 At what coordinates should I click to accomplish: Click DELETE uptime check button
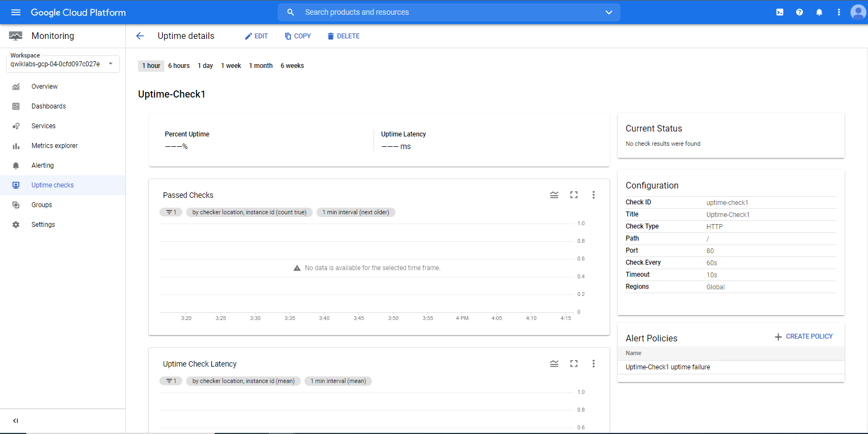(x=343, y=36)
